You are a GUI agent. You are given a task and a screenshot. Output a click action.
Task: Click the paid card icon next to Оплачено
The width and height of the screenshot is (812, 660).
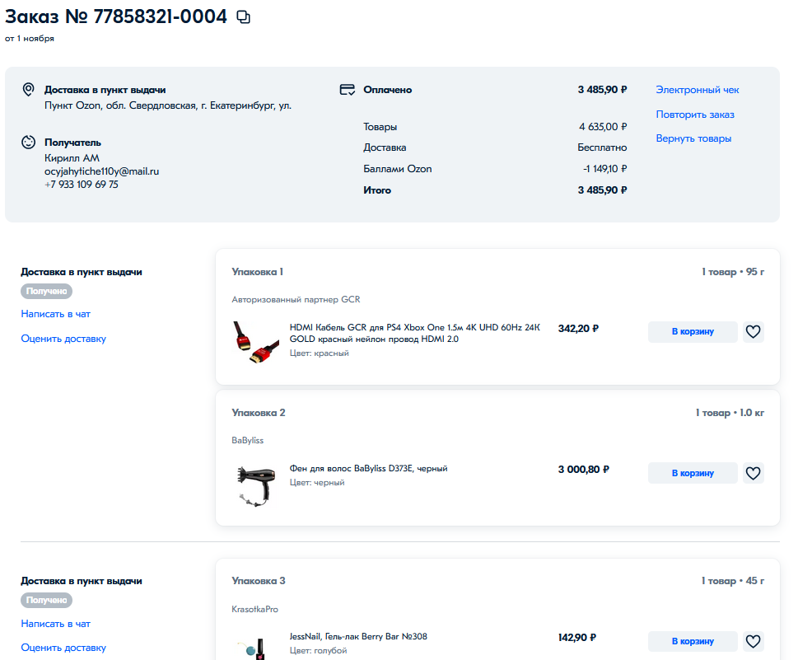point(347,90)
